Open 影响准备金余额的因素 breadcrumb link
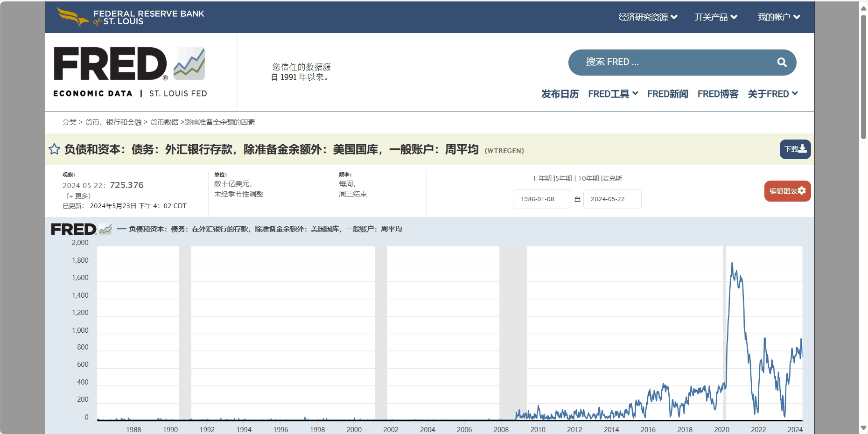This screenshot has width=868, height=434. pos(220,122)
